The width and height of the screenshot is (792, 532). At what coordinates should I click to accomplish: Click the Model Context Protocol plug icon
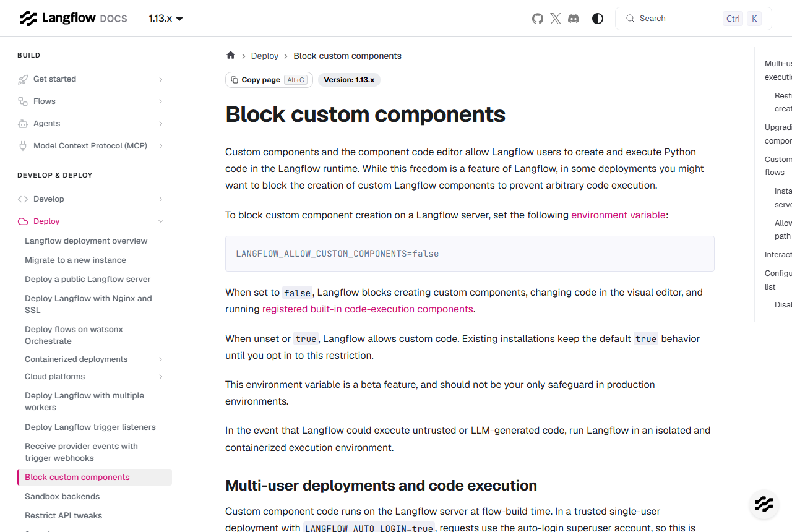pos(23,146)
